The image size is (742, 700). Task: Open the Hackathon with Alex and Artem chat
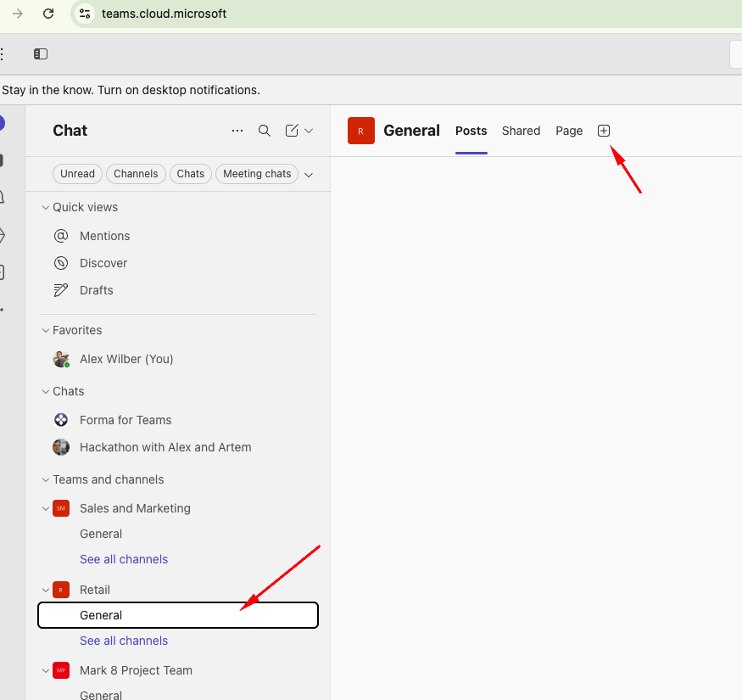point(178,447)
